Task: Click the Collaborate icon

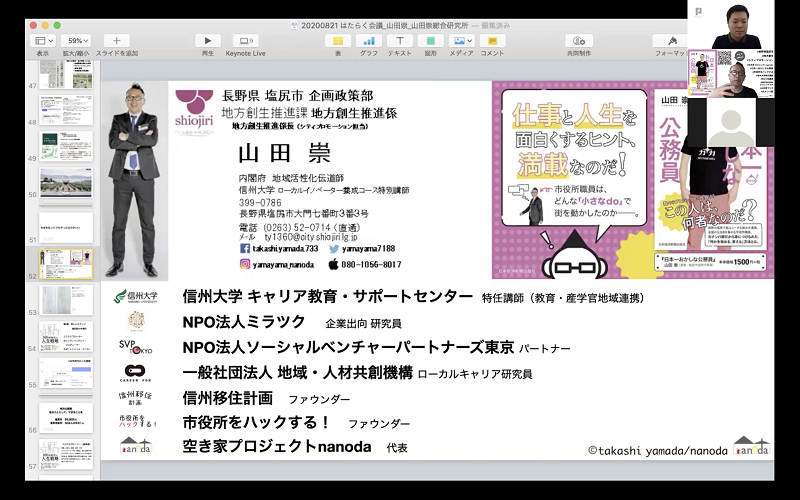Action: [579, 40]
